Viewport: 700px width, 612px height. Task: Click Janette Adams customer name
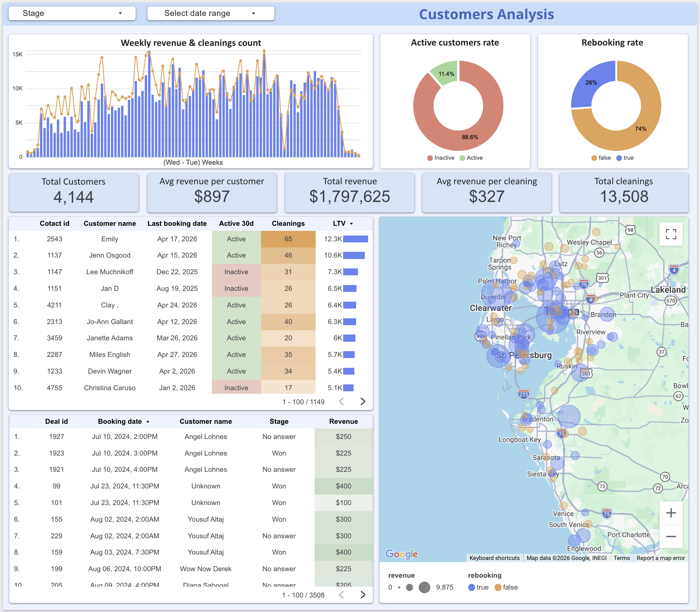pos(110,338)
